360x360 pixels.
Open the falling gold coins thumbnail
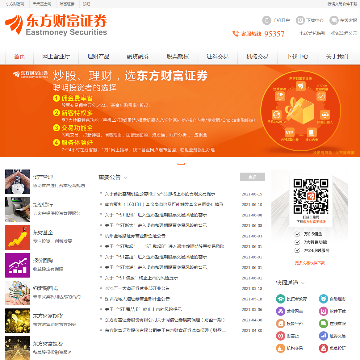[17, 321]
